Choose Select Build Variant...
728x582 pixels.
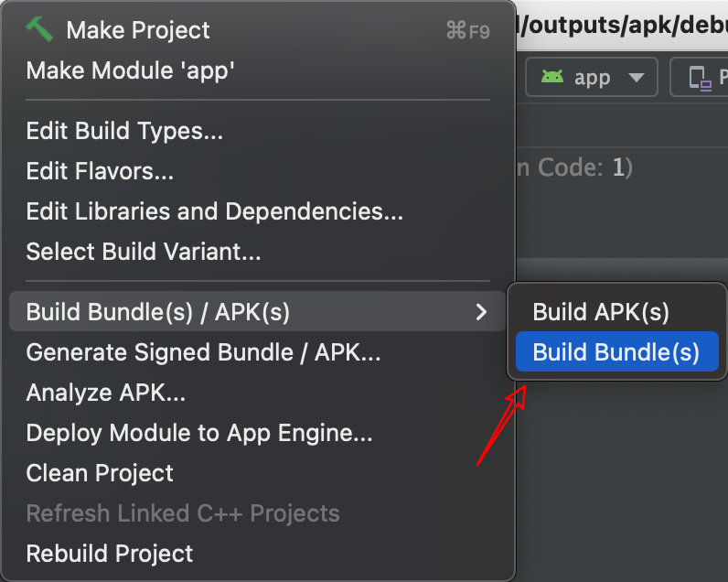click(x=144, y=251)
